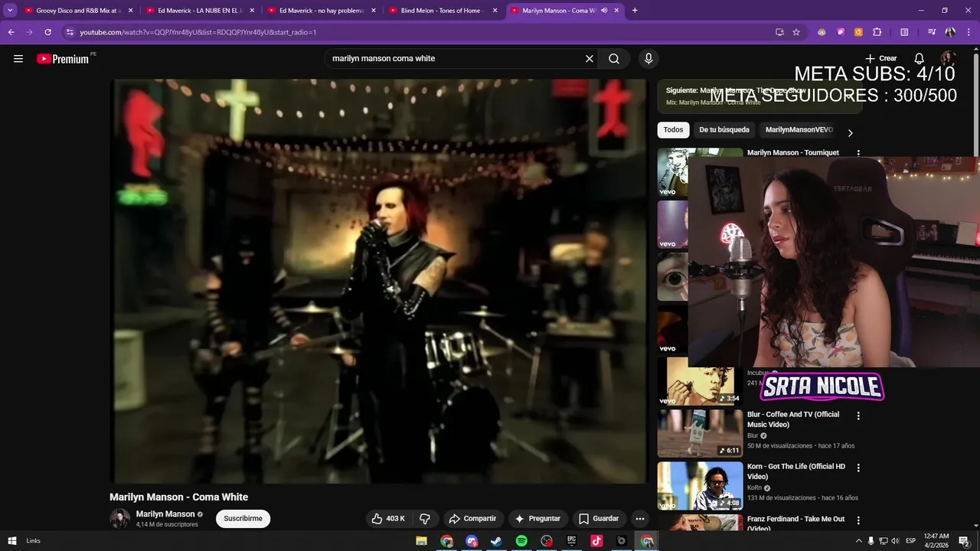Open Chrome extensions puzzle icon
980x551 pixels.
coord(877,32)
